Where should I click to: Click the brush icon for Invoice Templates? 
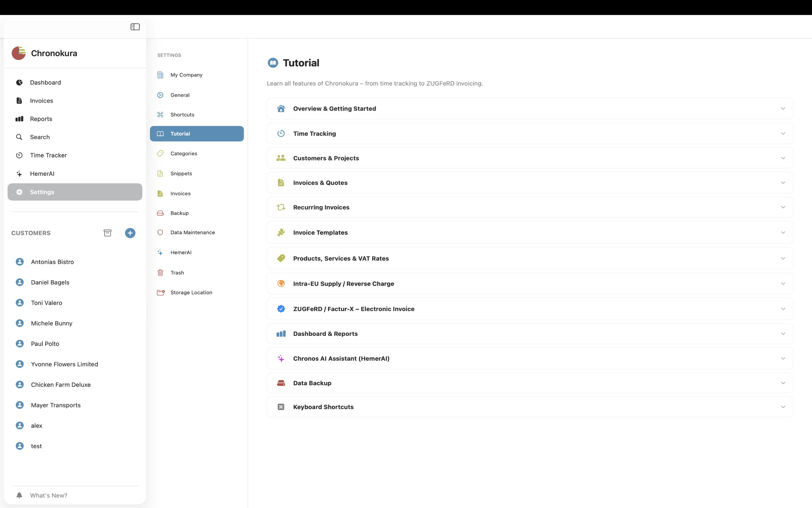pos(281,233)
